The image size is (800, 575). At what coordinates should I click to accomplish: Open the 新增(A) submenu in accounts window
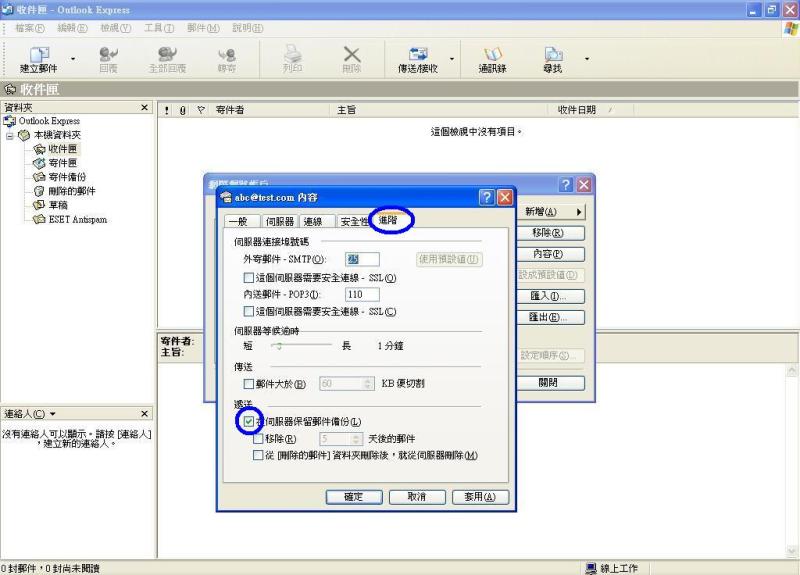click(551, 212)
